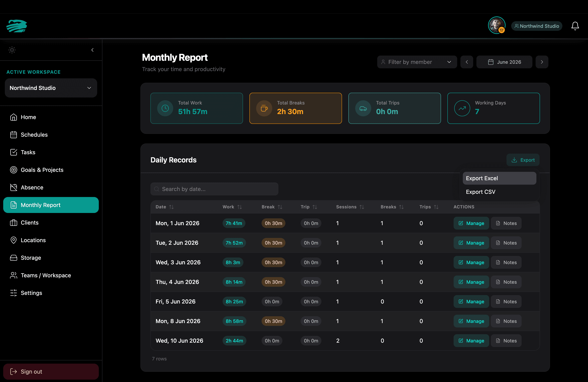The height and width of the screenshot is (382, 588).
Task: Sort by Break column
Action: pyautogui.click(x=272, y=207)
